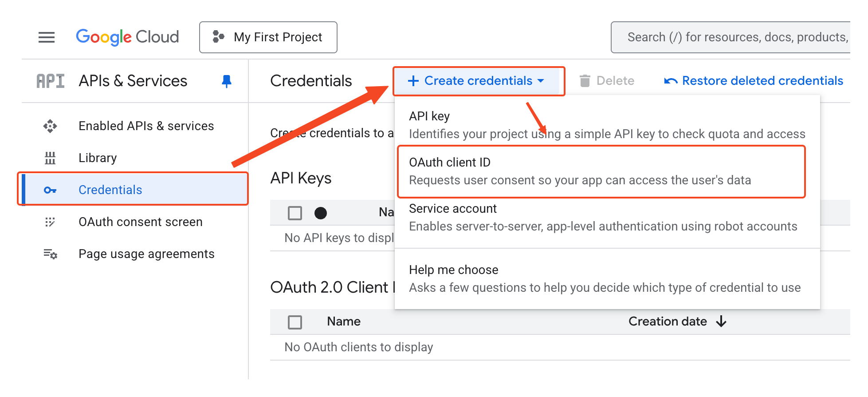This screenshot has height=397, width=868.
Task: Click the Creation date sort arrow
Action: (722, 321)
